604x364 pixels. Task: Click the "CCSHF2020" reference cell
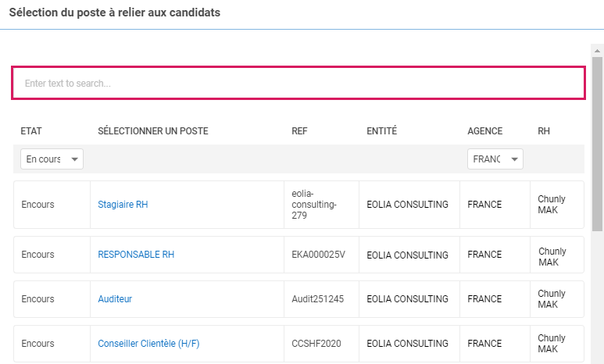[x=314, y=344]
